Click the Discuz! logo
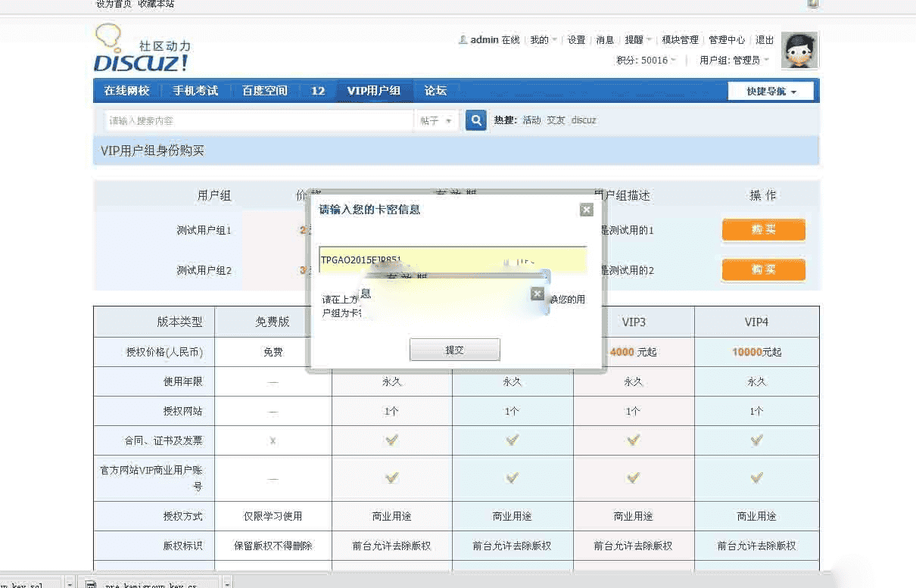 click(142, 49)
